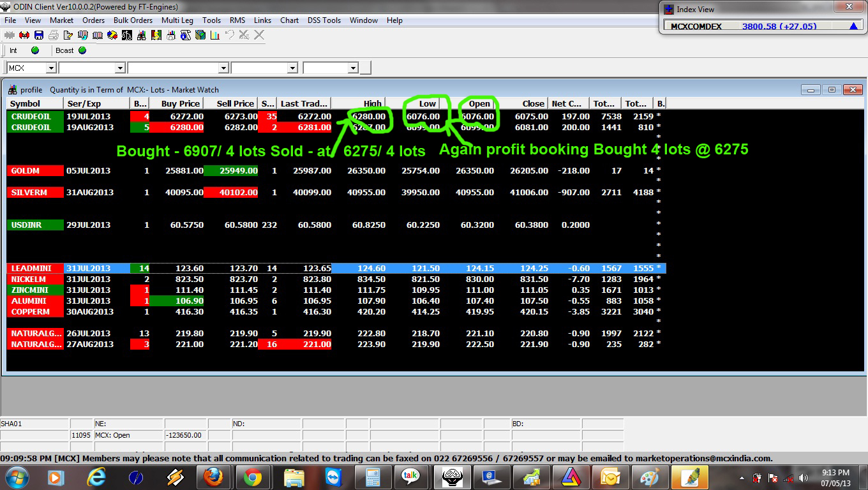The width and height of the screenshot is (868, 490).
Task: Select the NICKELM symbol cell
Action: (x=36, y=279)
